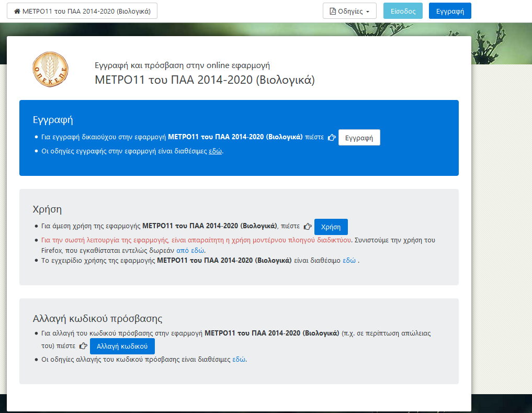Click the light blue Είσοδος button

tap(403, 11)
